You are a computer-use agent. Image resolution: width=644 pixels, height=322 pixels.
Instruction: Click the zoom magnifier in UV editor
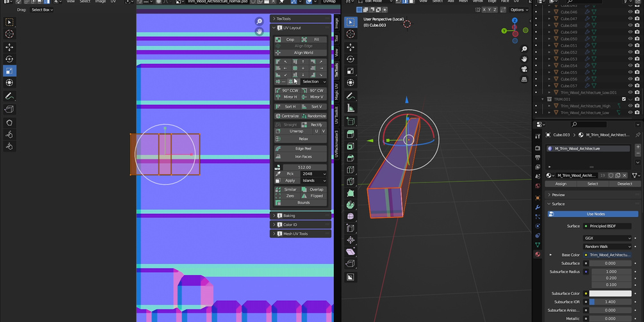pos(259,22)
